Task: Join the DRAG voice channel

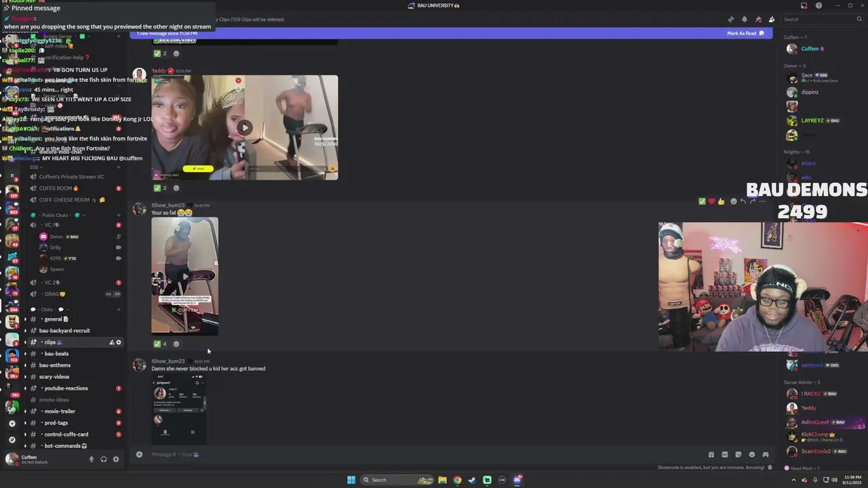Action: [75, 294]
